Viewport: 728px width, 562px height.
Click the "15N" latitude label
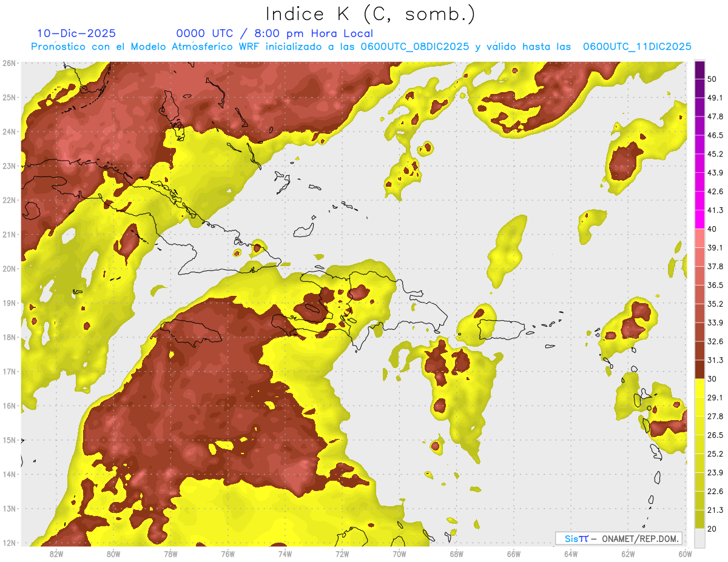[9, 440]
